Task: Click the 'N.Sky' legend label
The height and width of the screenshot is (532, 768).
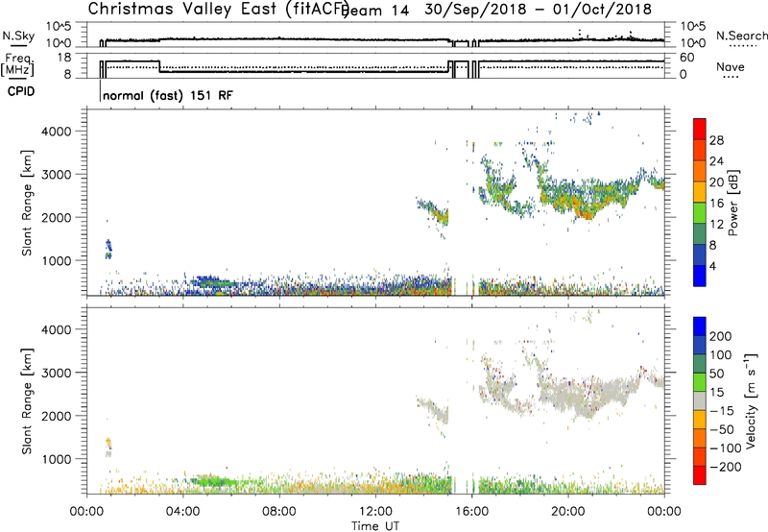Action: click(x=18, y=36)
